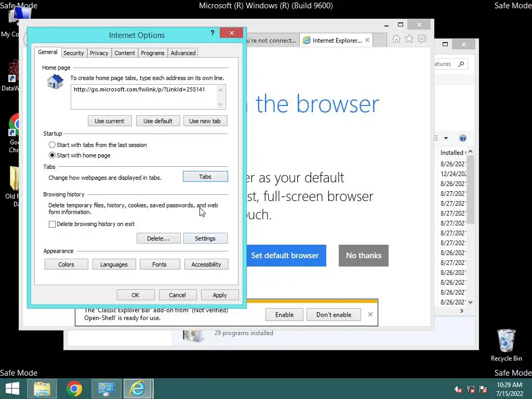Click the home page URL text field

144,97
